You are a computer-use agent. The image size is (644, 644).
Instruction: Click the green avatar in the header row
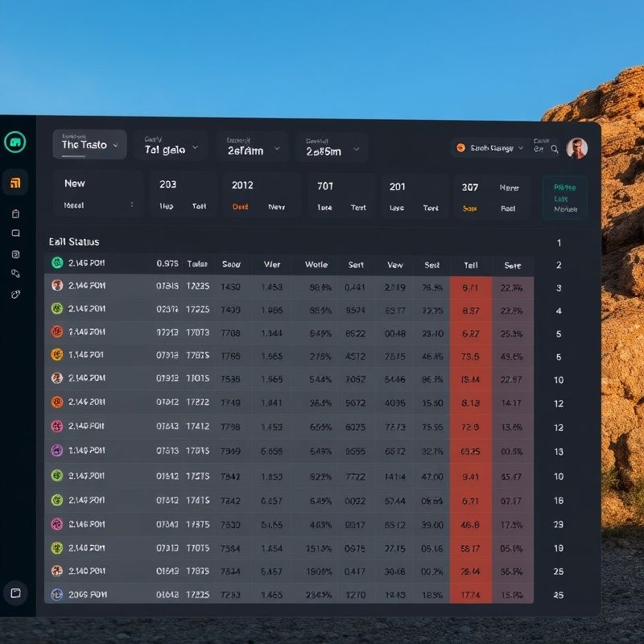[x=57, y=262]
